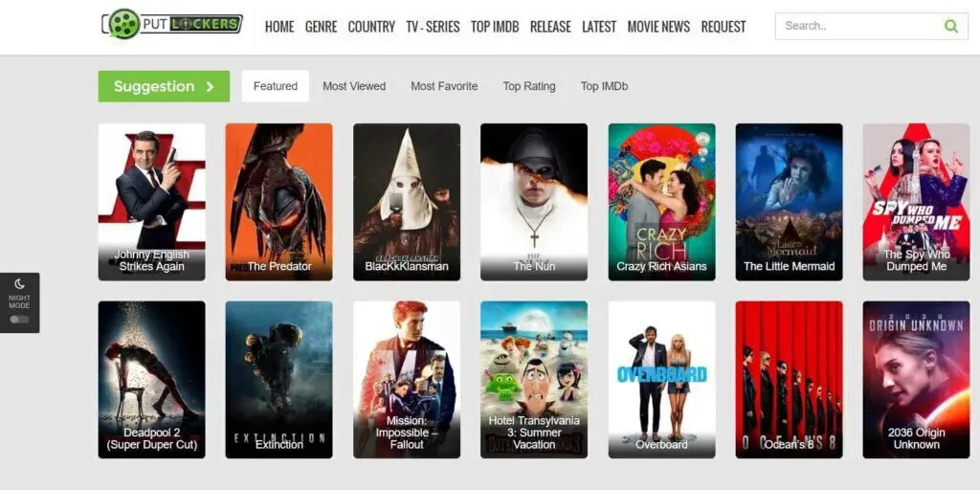The width and height of the screenshot is (980, 490).
Task: Click the night mode moon icon
Action: [19, 283]
